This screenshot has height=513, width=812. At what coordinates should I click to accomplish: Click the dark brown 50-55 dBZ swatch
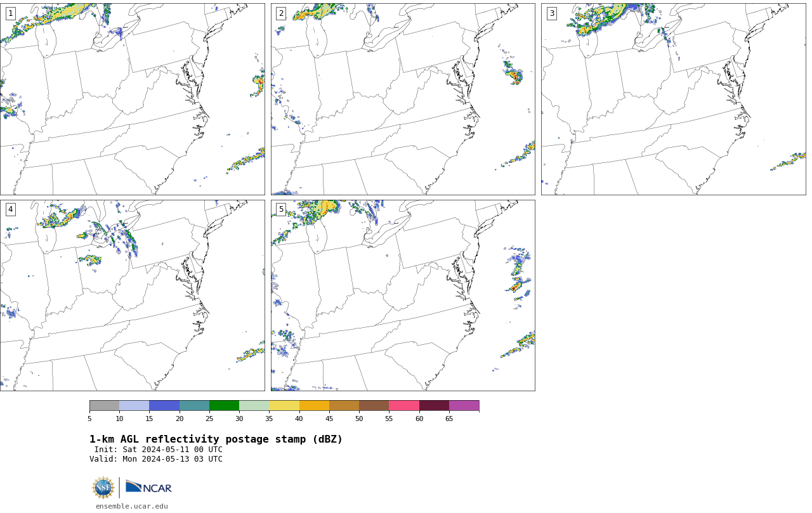(374, 406)
